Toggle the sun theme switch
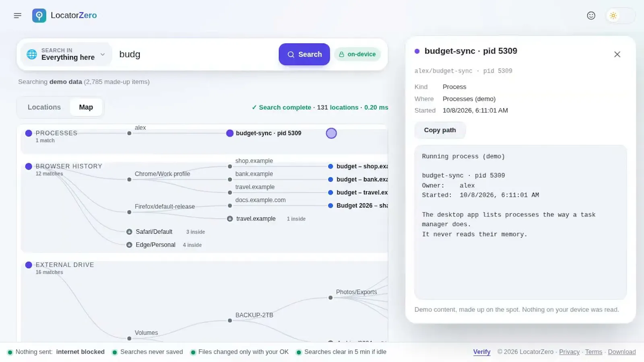Screen dimensions: 644x362 click(620, 16)
